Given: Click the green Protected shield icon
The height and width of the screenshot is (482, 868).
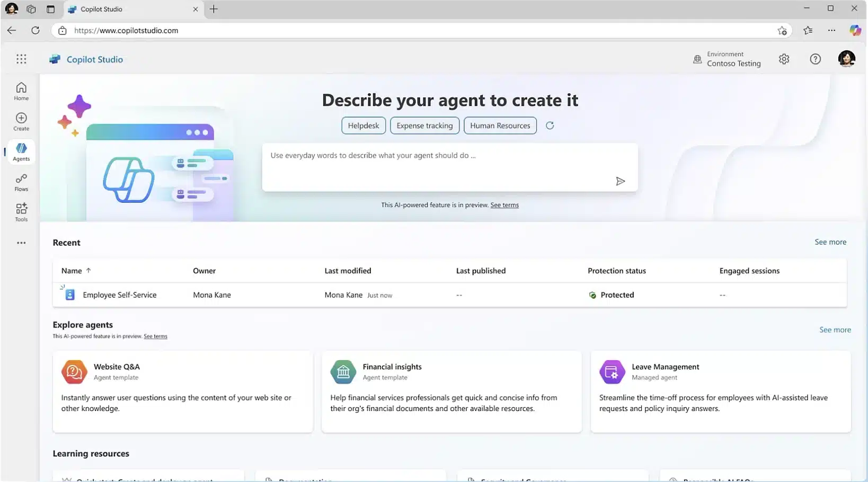Looking at the screenshot, I should (x=592, y=295).
